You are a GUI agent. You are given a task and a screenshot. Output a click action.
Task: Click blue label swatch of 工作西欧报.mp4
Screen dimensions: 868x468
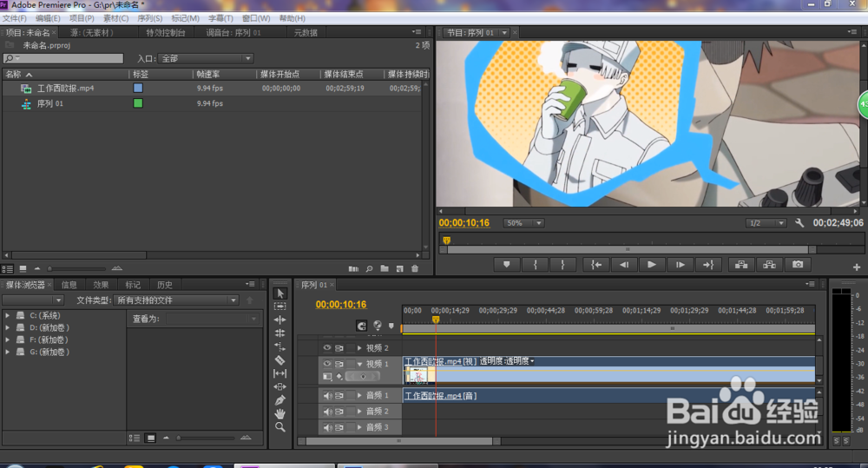138,88
